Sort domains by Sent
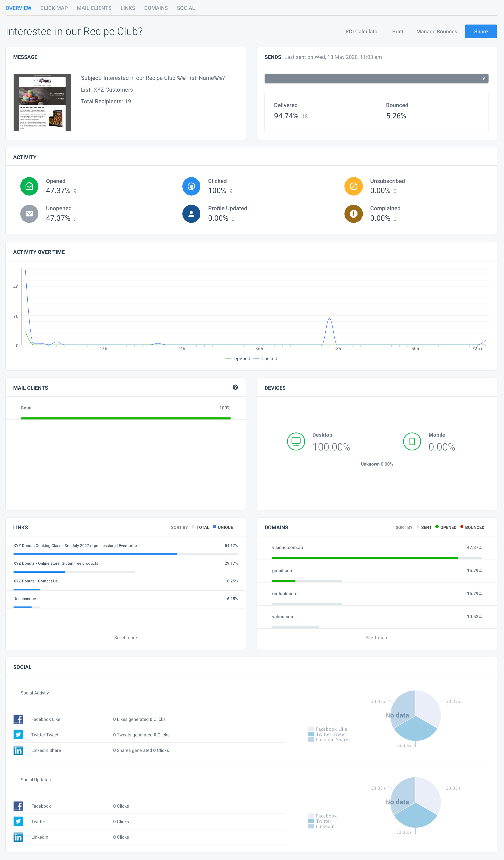Viewport: 504px width, 860px height. click(x=424, y=527)
